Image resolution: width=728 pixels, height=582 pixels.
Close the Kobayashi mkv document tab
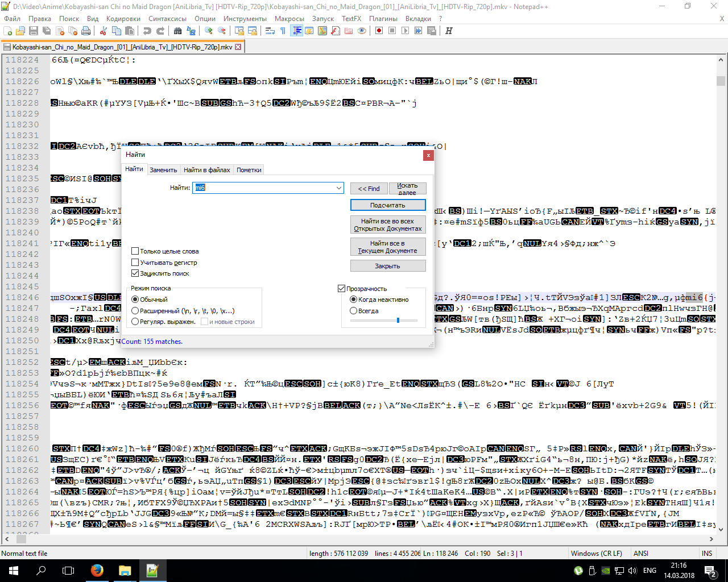click(x=238, y=47)
